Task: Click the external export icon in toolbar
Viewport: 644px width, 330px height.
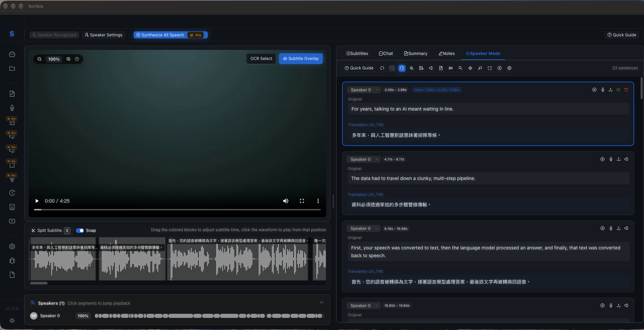Action: click(x=490, y=68)
